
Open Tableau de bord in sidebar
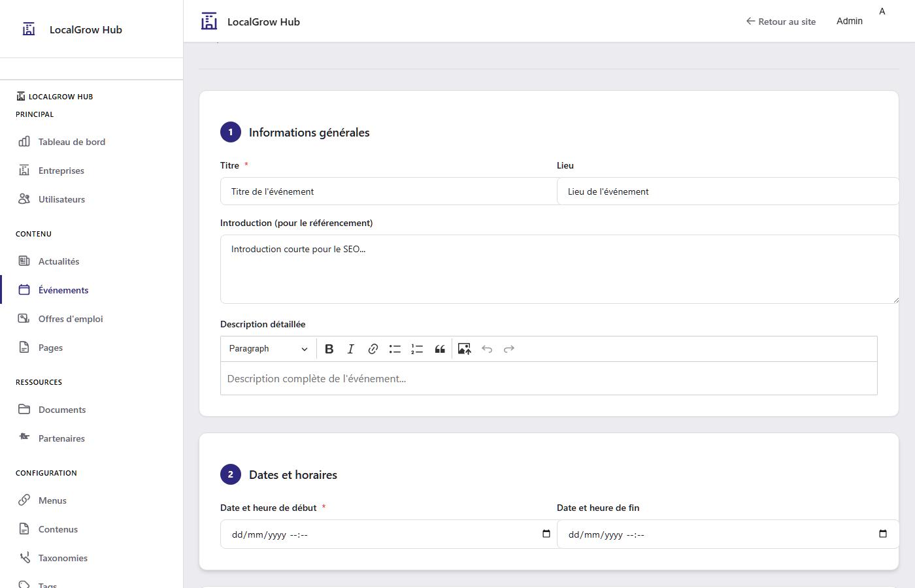[x=71, y=142]
